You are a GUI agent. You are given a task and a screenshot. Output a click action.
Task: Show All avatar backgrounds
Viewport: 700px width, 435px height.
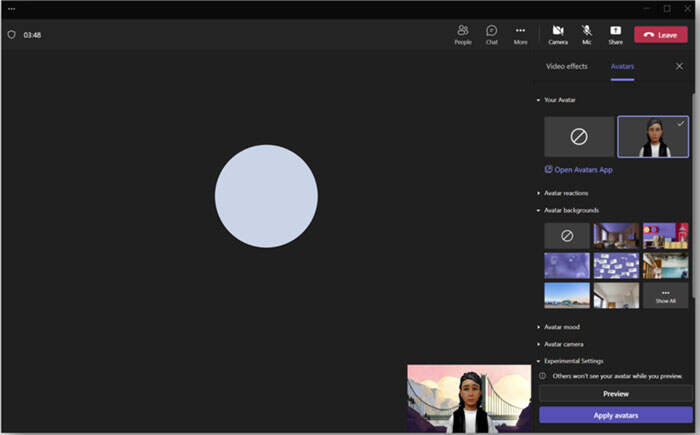[x=665, y=295]
